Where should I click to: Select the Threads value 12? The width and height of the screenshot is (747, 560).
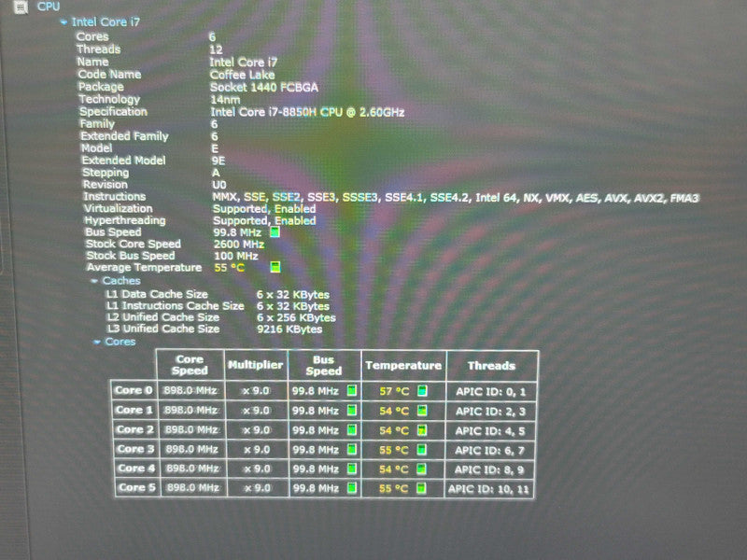pos(216,49)
